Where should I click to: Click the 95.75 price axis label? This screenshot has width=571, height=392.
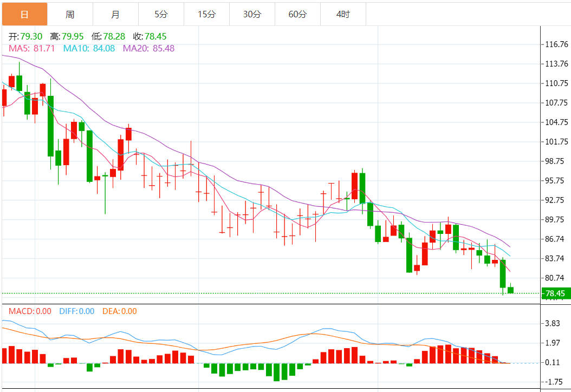pos(555,180)
